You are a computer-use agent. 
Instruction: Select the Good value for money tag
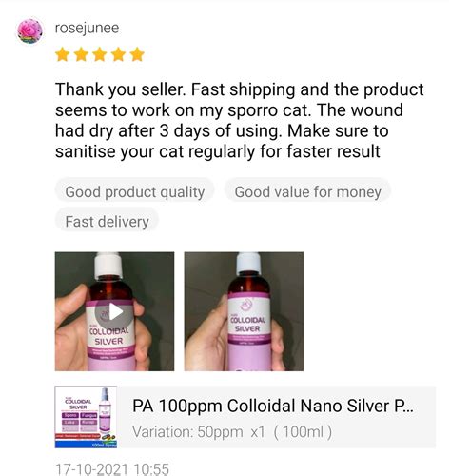(x=307, y=192)
